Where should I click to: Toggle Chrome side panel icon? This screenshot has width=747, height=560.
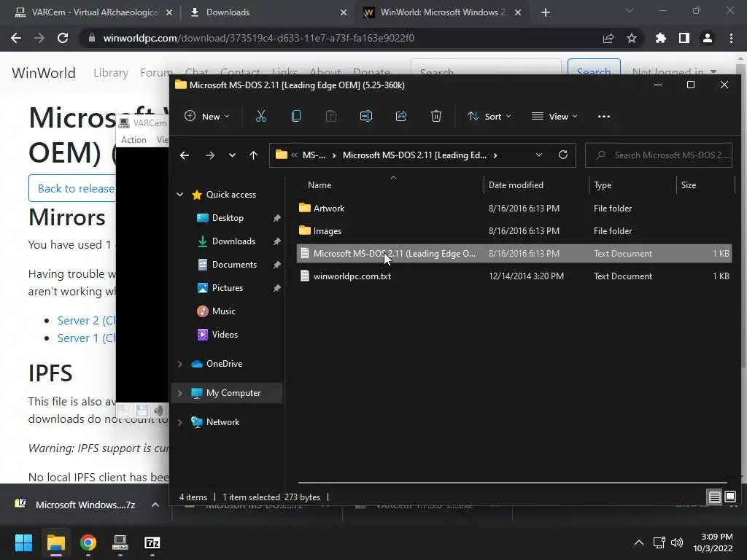click(684, 38)
